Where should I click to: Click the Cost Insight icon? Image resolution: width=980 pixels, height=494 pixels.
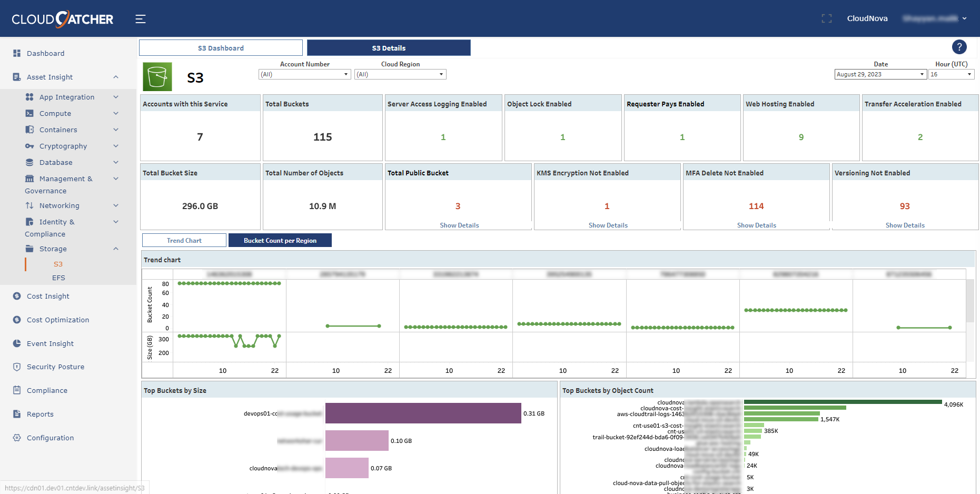click(x=17, y=296)
